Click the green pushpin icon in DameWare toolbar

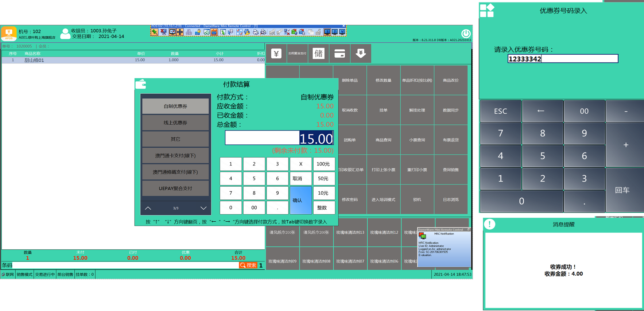155,32
